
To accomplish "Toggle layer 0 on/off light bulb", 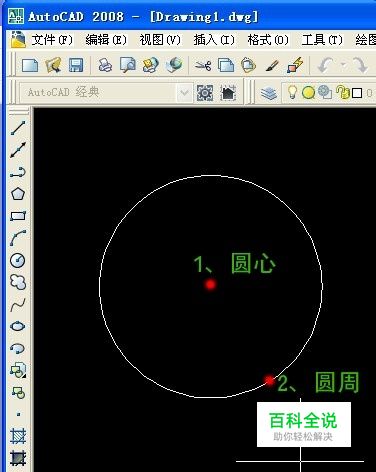I will (x=292, y=92).
